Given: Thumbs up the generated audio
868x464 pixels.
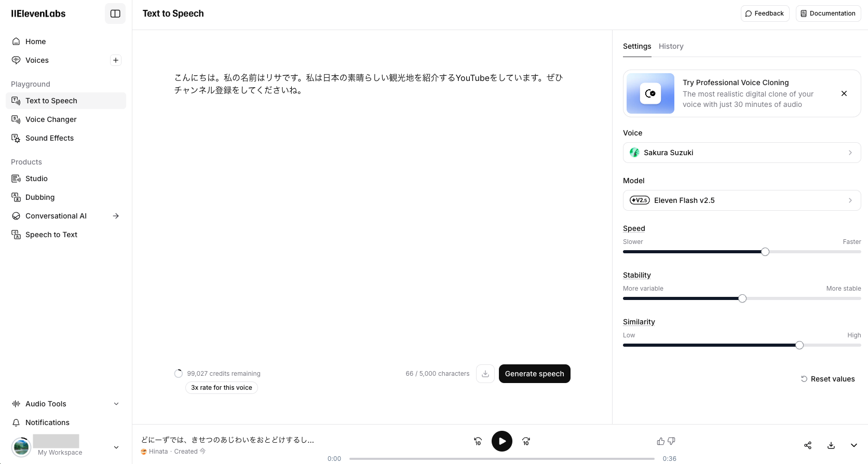Looking at the screenshot, I should [x=660, y=441].
